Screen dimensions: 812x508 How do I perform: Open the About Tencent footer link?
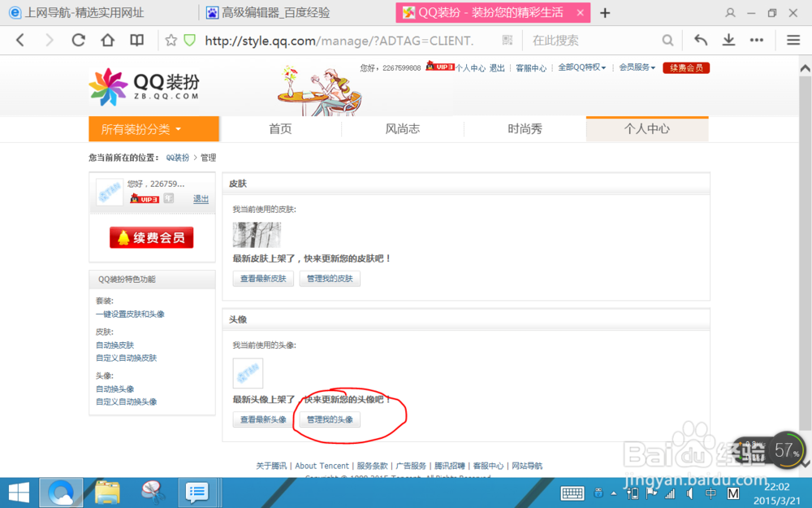click(322, 466)
